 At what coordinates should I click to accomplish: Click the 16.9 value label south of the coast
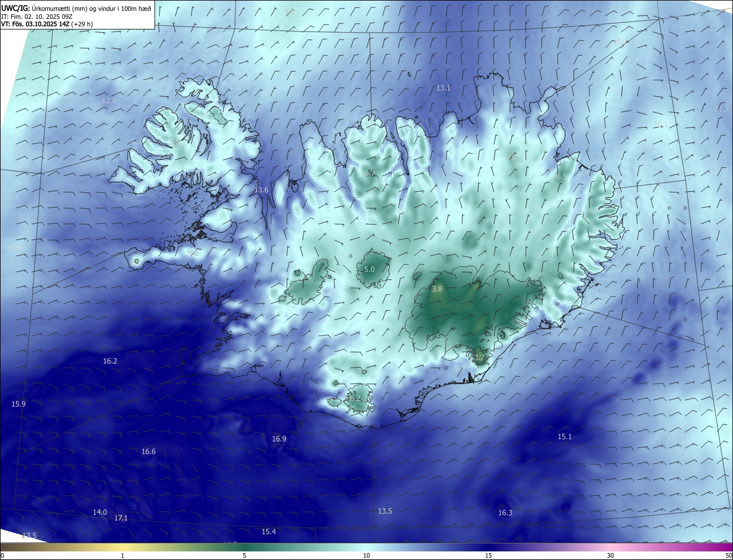click(x=279, y=439)
